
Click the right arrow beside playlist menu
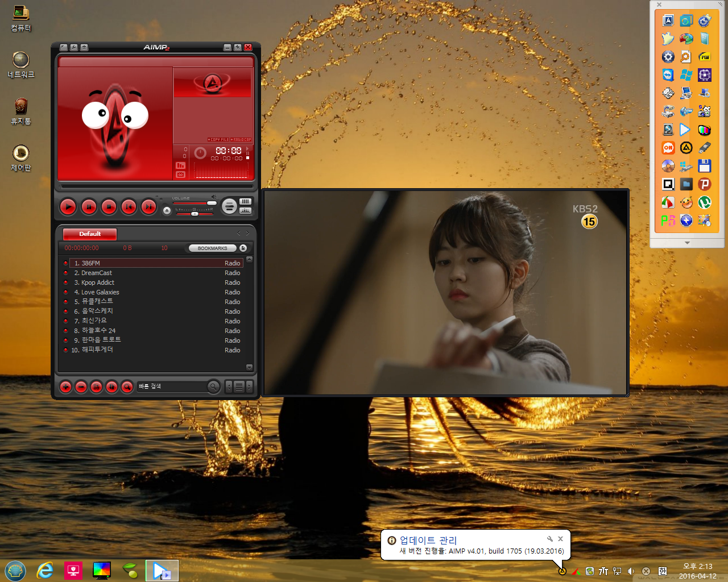pyautogui.click(x=249, y=386)
